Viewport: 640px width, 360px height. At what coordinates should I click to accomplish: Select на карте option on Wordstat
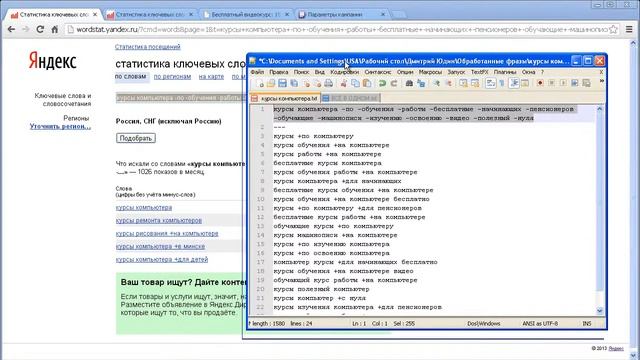tap(211, 76)
